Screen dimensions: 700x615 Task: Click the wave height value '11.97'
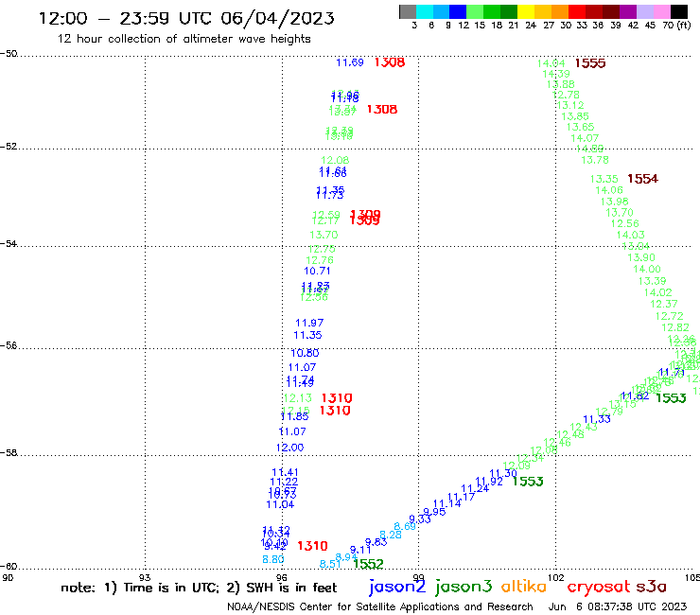point(309,323)
